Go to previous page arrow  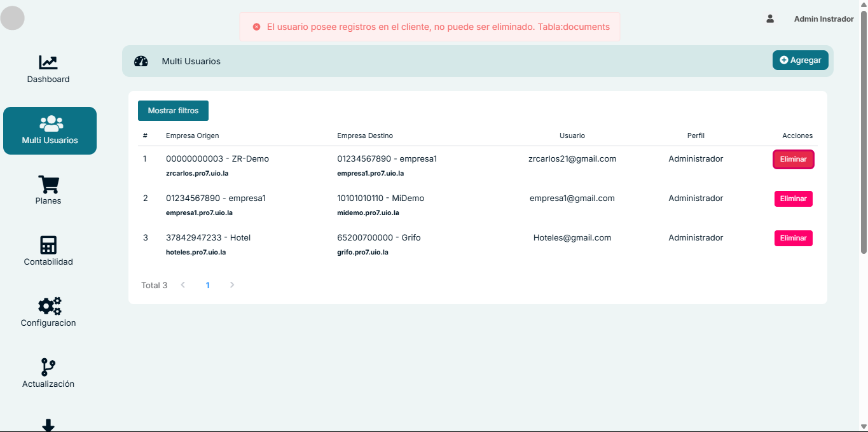[x=183, y=285]
